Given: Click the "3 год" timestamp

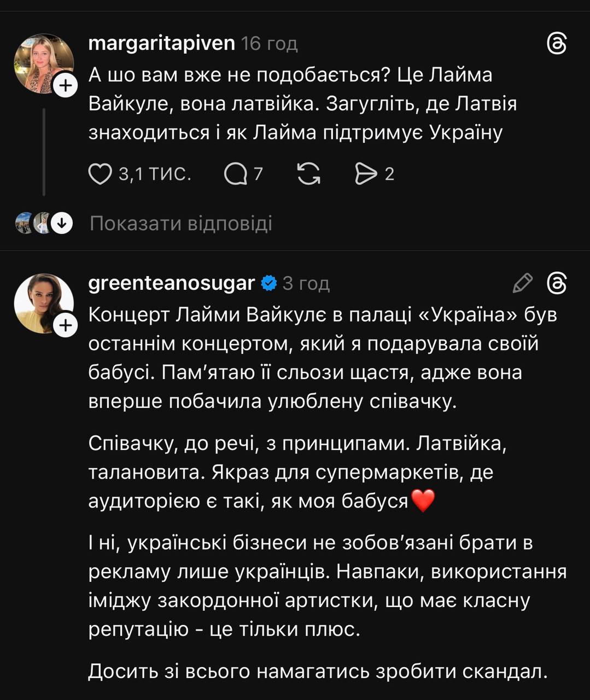Looking at the screenshot, I should click(x=306, y=283).
